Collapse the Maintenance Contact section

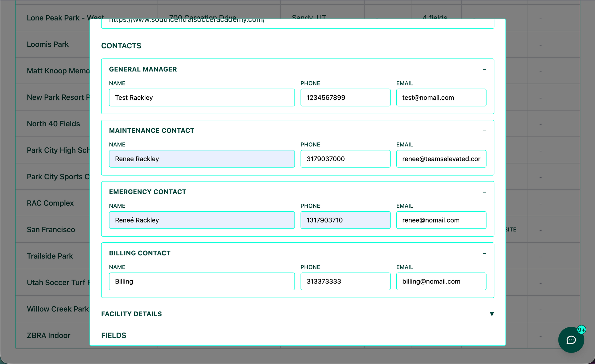pos(484,131)
